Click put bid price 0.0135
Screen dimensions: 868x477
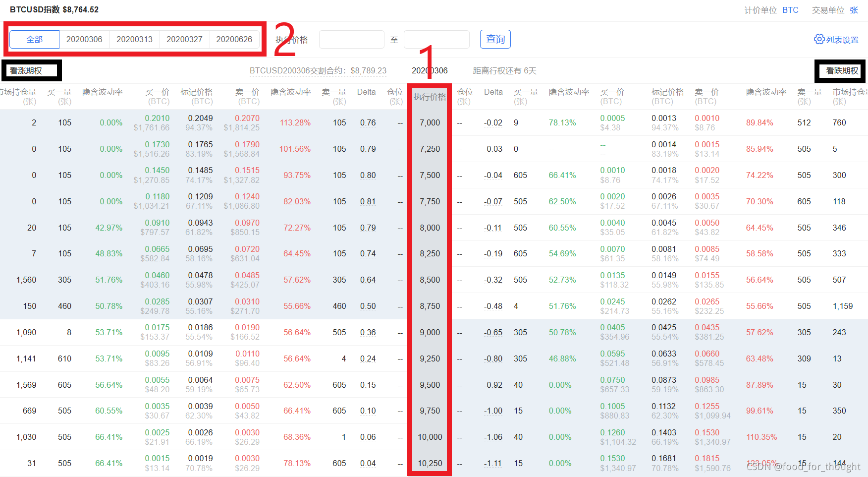(x=613, y=275)
